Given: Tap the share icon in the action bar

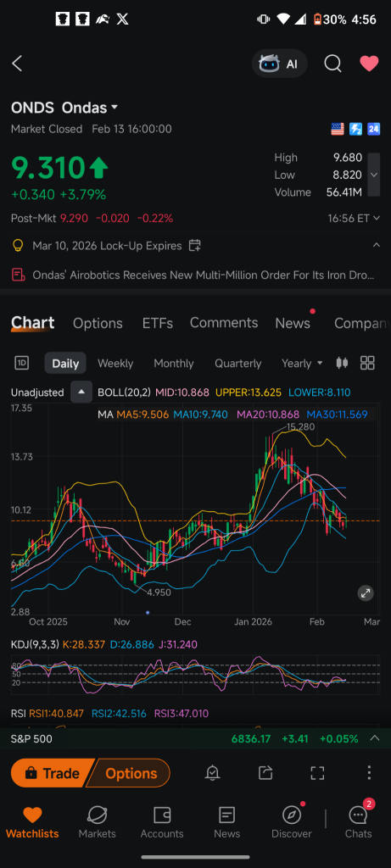Looking at the screenshot, I should point(265,773).
